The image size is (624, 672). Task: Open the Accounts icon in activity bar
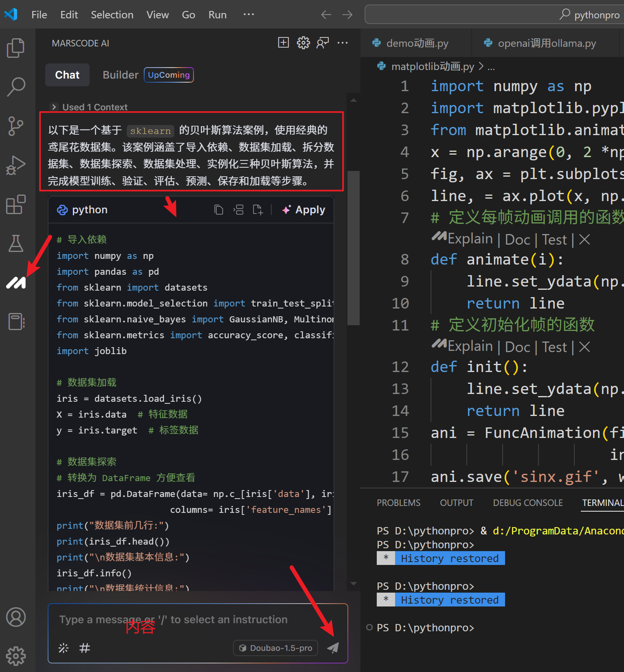16,617
